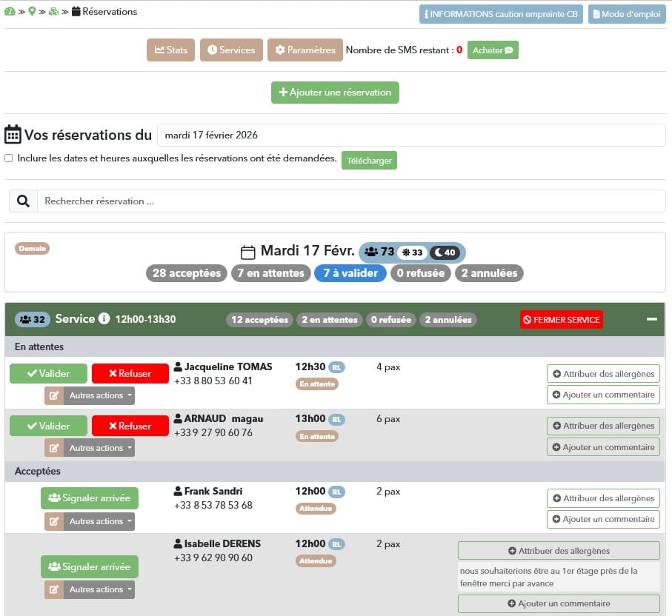Click the magnifying glass search icon
The width and height of the screenshot is (672, 616).
(23, 201)
